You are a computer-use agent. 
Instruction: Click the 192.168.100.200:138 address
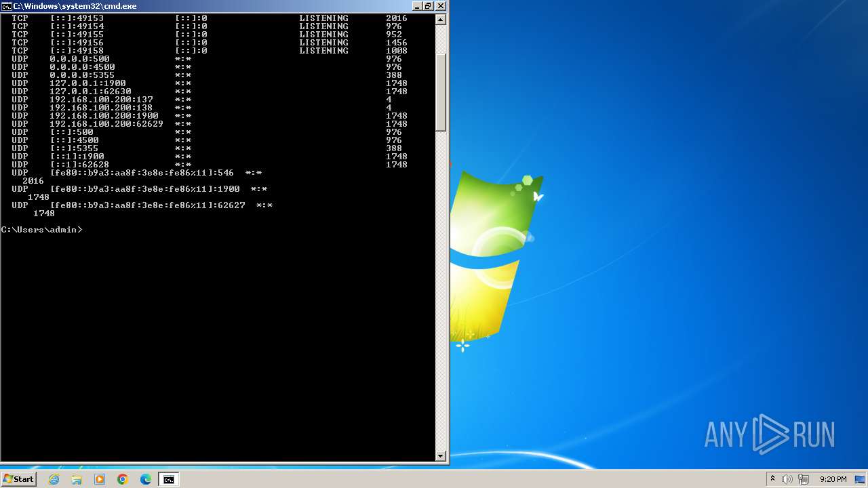pyautogui.click(x=101, y=108)
